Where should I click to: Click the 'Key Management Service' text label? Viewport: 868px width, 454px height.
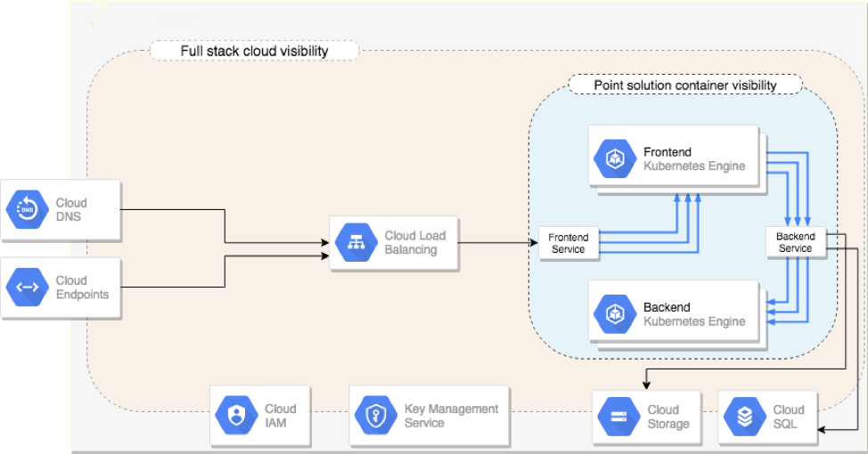click(x=451, y=416)
